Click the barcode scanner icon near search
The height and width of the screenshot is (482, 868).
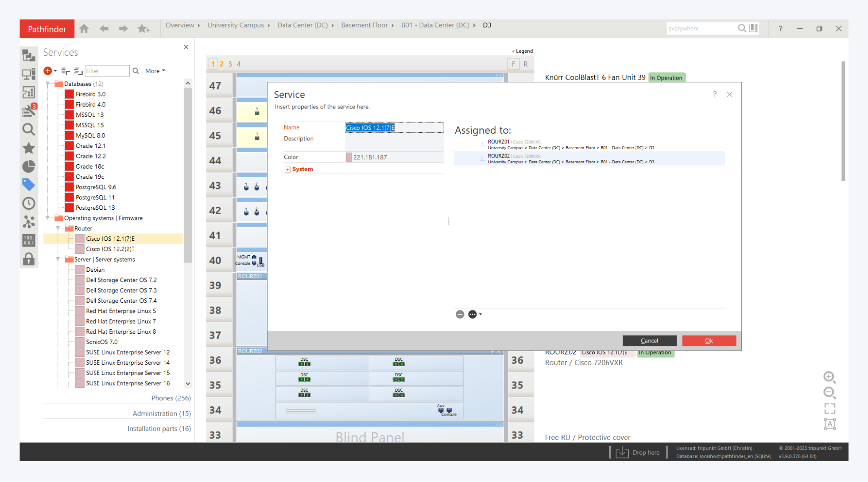[x=753, y=28]
